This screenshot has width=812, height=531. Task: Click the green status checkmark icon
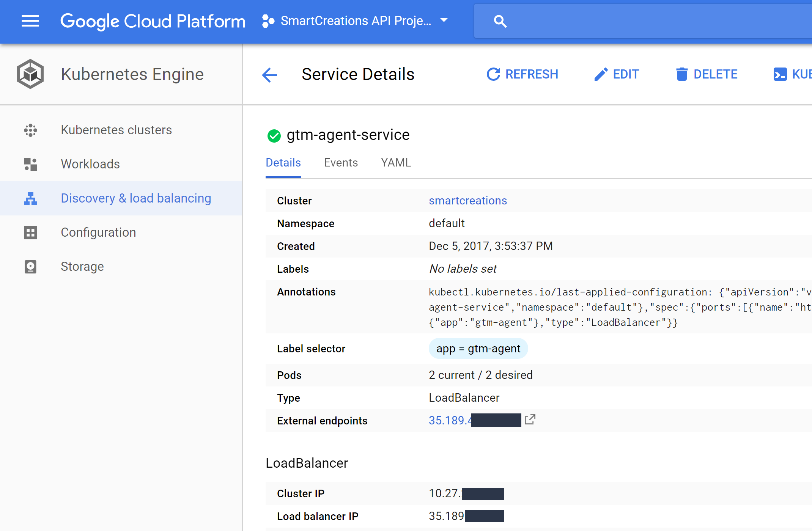click(274, 136)
